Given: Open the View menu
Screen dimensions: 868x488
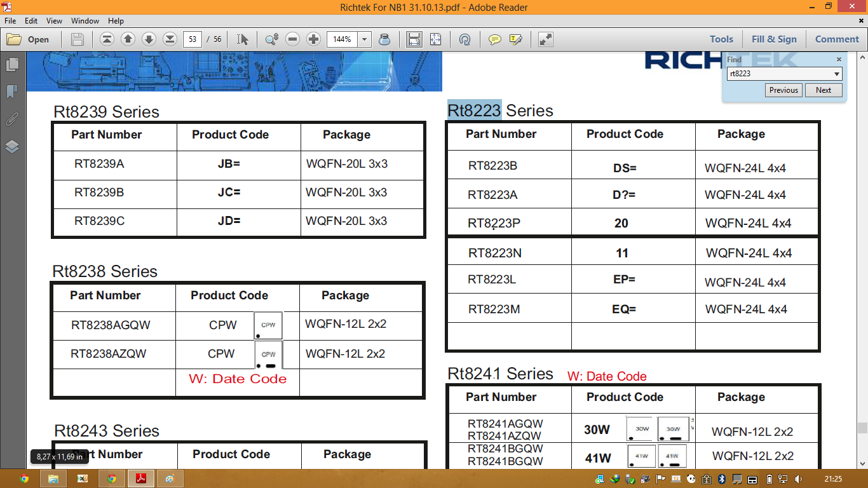Looking at the screenshot, I should pos(55,21).
